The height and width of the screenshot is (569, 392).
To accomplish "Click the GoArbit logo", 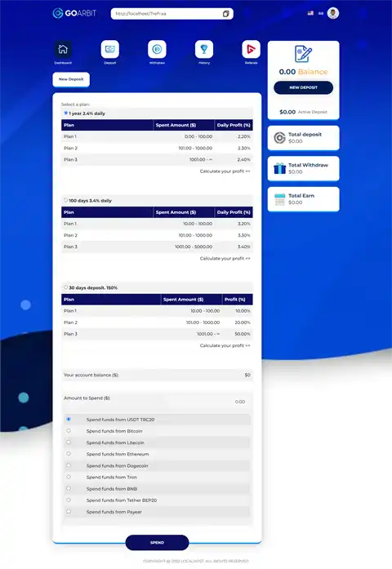I will click(74, 13).
